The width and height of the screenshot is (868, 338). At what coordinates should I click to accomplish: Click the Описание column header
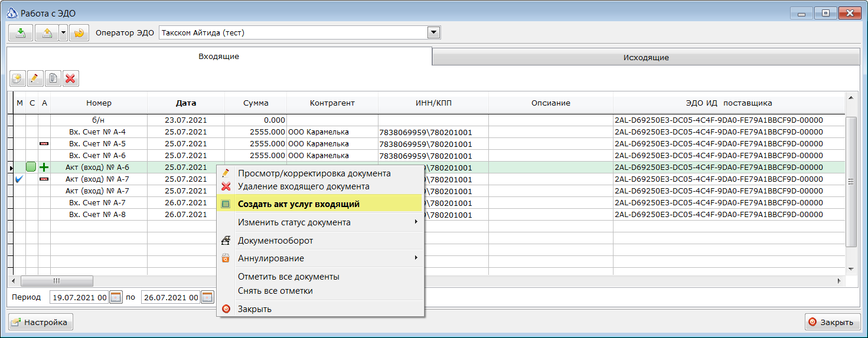[x=551, y=103]
